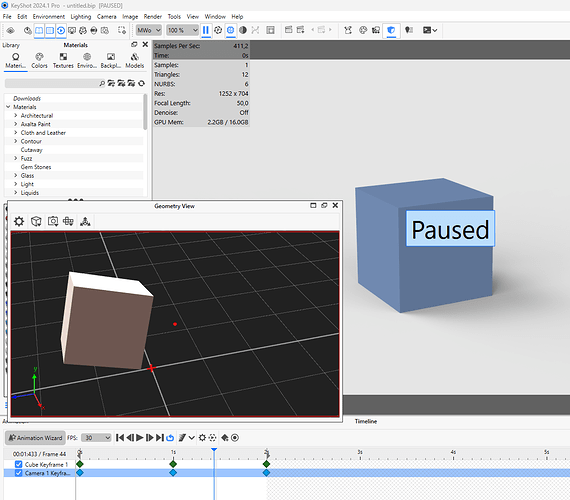
Task: Uncheck the Camera 1 Keyframe checkbox
Action: click(x=18, y=473)
